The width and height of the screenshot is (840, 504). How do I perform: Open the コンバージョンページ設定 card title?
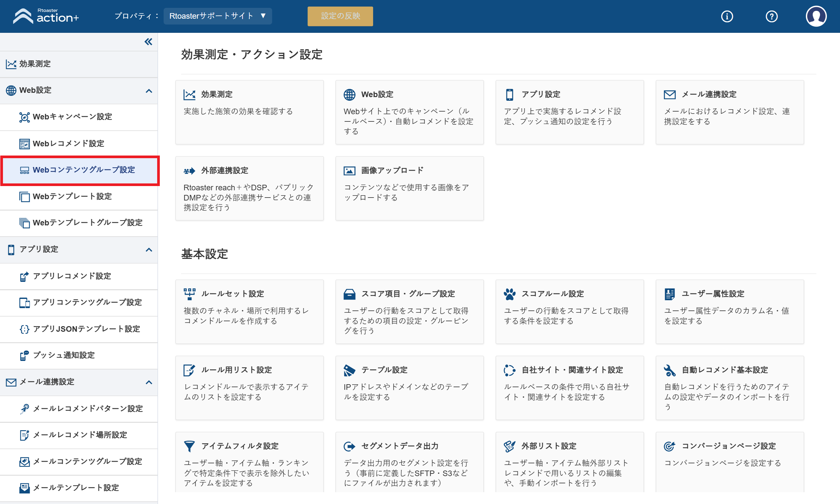point(728,446)
